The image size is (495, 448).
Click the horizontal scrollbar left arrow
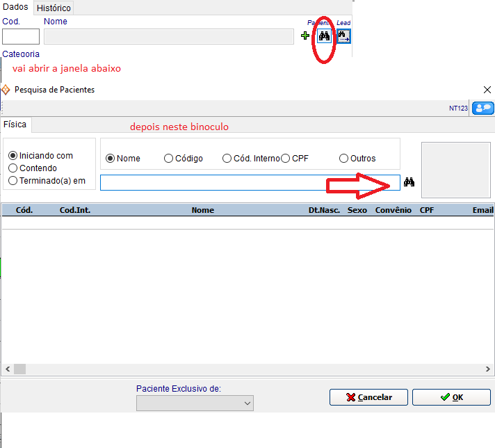click(7, 369)
